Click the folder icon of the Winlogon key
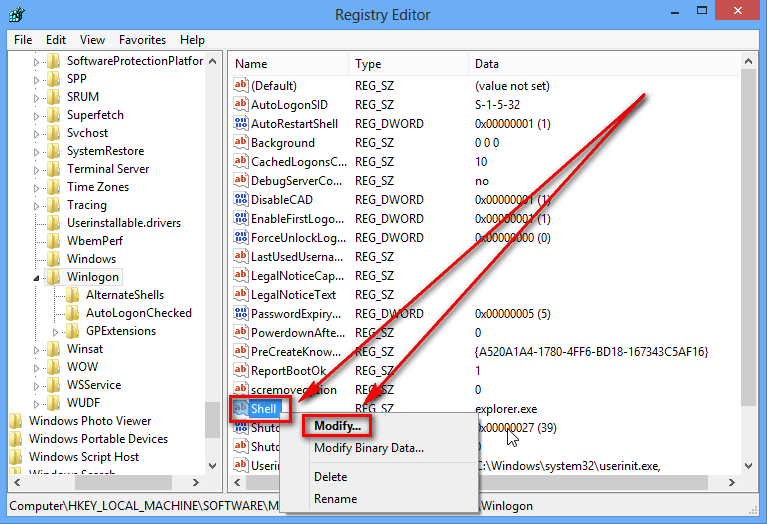 coord(53,276)
